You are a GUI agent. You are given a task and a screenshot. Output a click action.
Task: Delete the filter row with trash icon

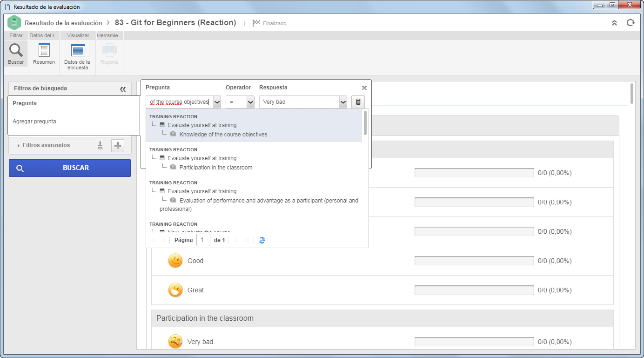tap(358, 102)
